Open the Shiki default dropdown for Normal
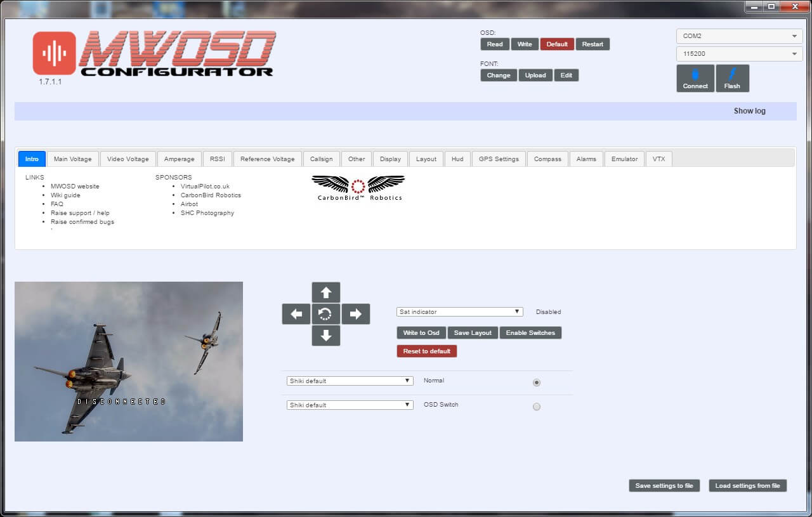This screenshot has height=517, width=812. click(350, 381)
